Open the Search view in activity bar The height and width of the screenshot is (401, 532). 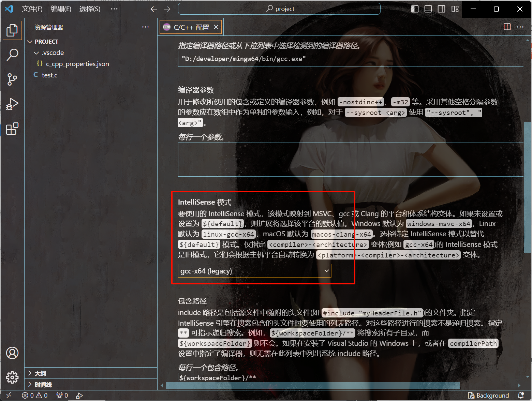click(12, 55)
